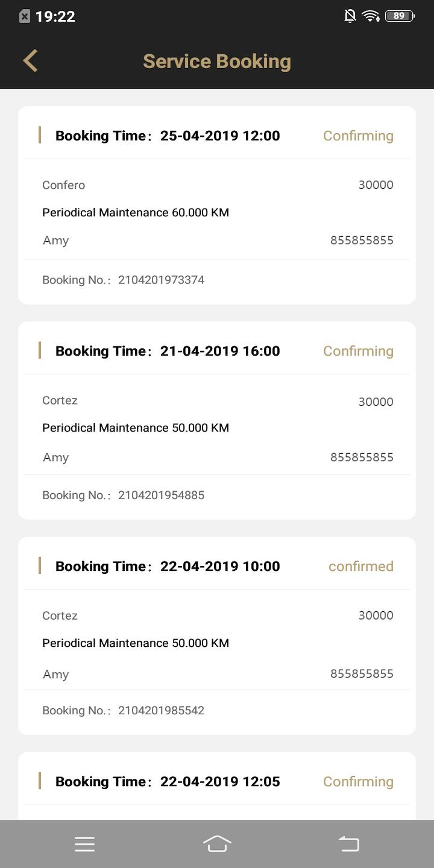This screenshot has width=434, height=868.
Task: Tap the battery indicator showing 89
Action: tap(400, 16)
